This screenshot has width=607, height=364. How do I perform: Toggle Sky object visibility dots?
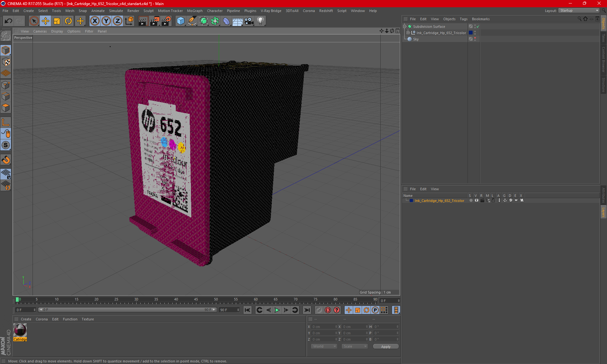[475, 39]
